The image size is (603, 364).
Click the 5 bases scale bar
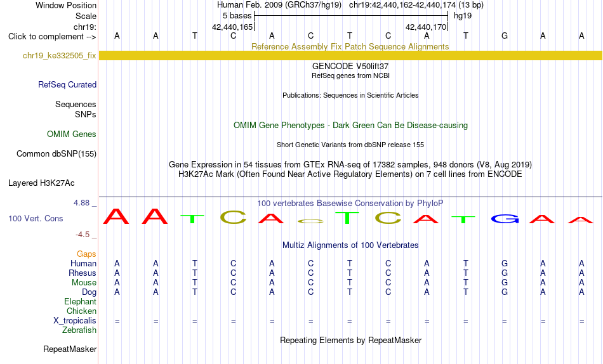click(351, 16)
